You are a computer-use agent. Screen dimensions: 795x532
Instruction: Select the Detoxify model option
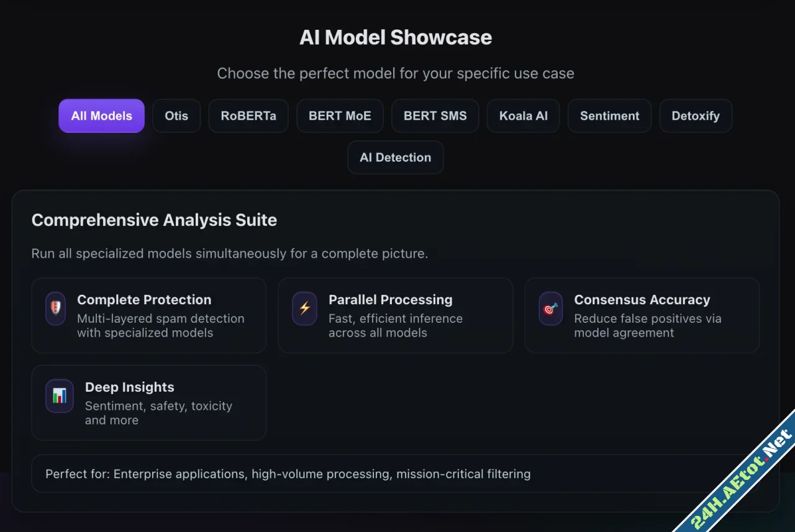(696, 115)
